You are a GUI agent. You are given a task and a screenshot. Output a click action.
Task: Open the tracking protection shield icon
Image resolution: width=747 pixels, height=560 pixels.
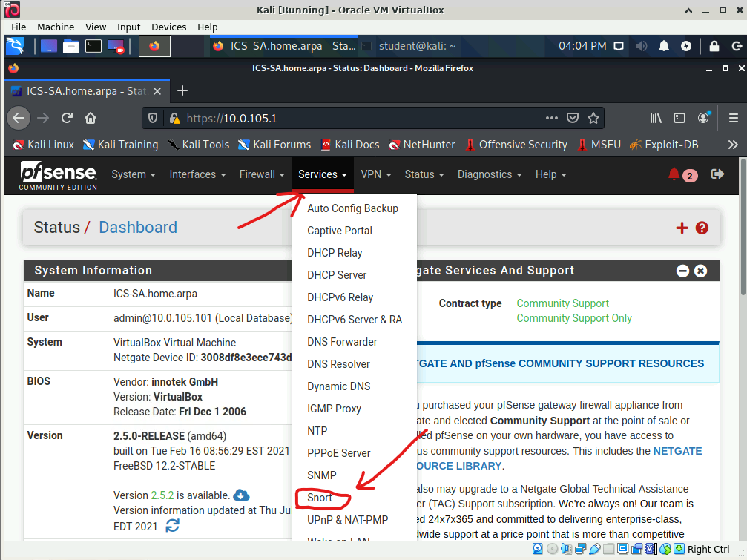(153, 118)
